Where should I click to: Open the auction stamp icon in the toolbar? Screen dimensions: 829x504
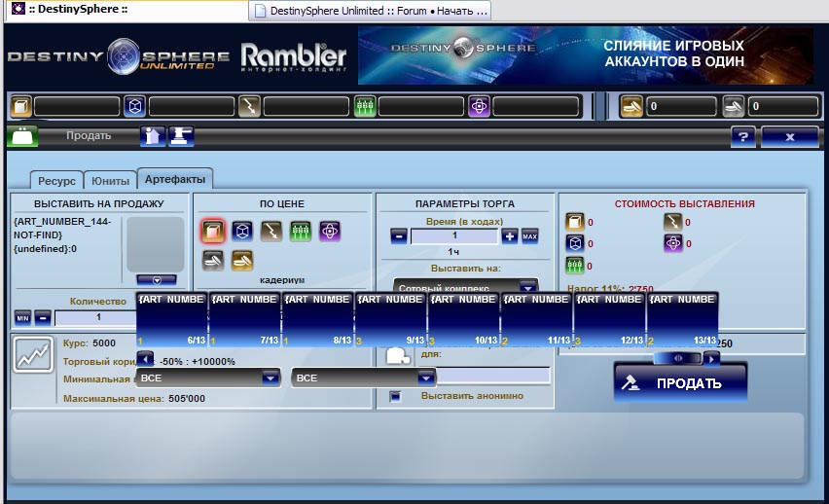181,136
